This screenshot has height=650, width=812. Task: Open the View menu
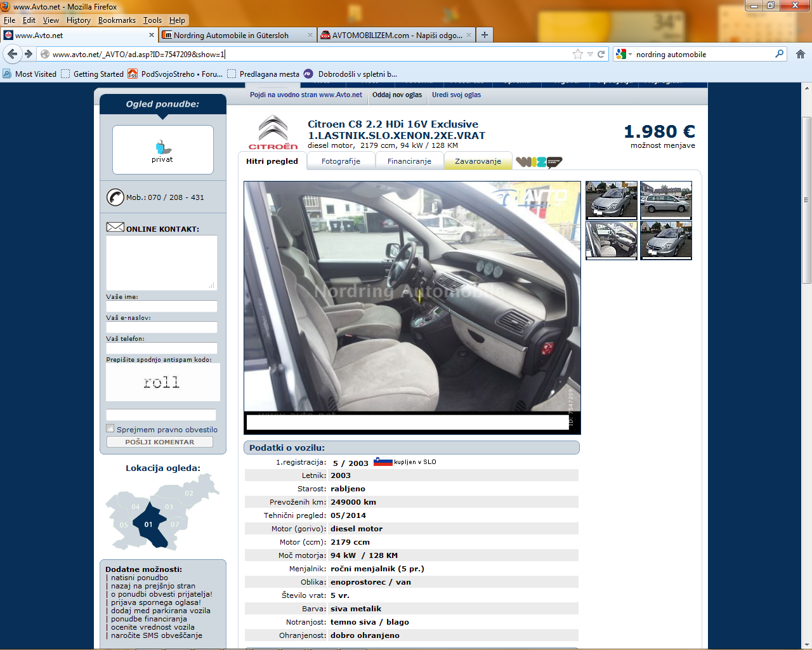click(x=51, y=20)
